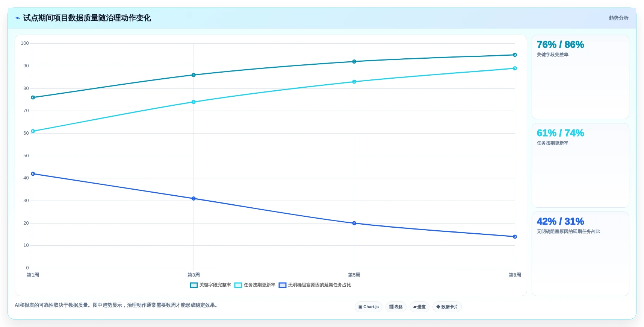Toggle 任务按期更新率 legend color box
Image resolution: width=644 pixels, height=327 pixels.
[238, 285]
